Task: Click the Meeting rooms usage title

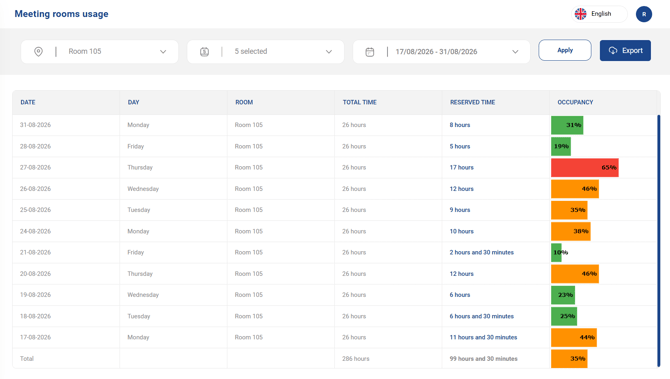Action: tap(62, 14)
